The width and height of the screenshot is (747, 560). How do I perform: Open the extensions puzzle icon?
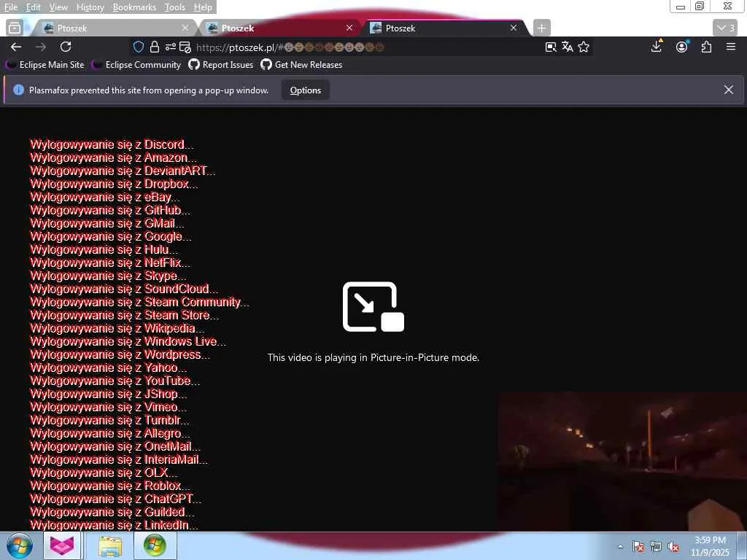[706, 47]
